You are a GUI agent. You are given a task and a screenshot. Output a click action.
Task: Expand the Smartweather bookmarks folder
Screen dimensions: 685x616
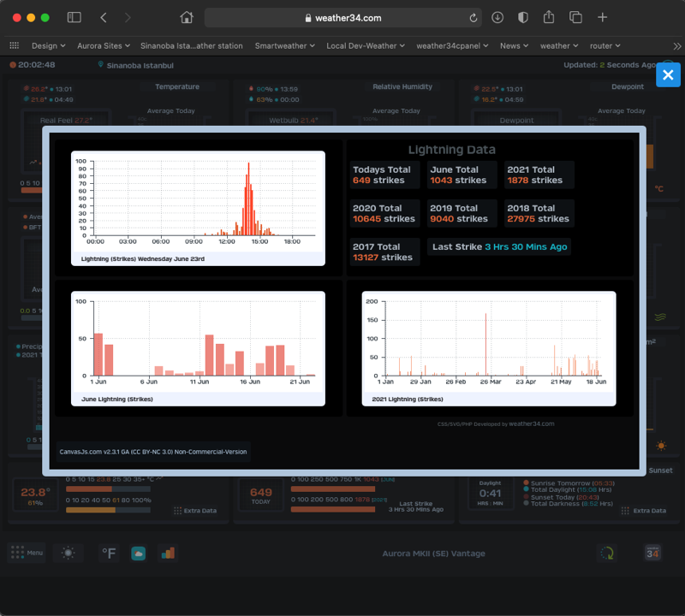pyautogui.click(x=285, y=46)
